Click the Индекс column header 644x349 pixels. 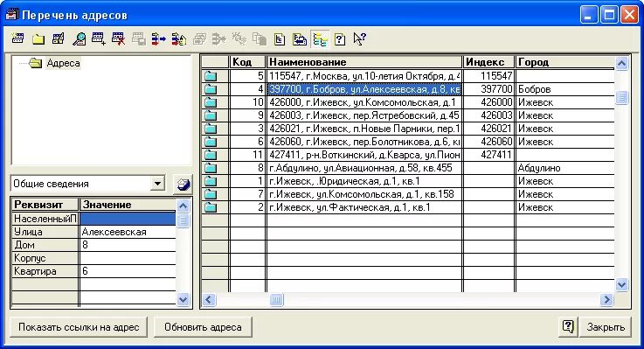[x=488, y=62]
